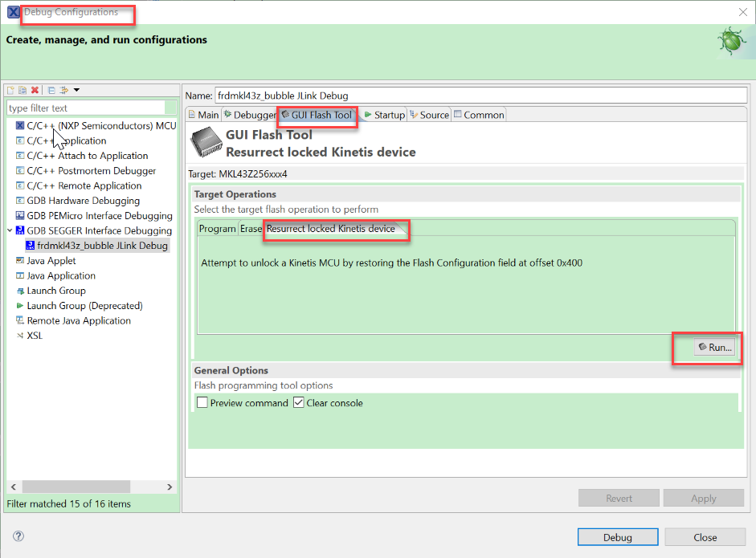
Task: Click the Launch Group icon
Action: click(20, 291)
